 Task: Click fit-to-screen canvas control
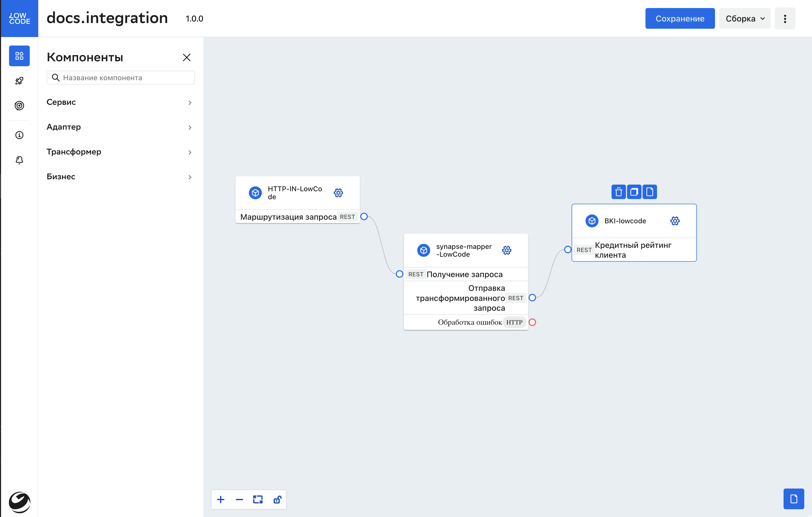tap(258, 499)
